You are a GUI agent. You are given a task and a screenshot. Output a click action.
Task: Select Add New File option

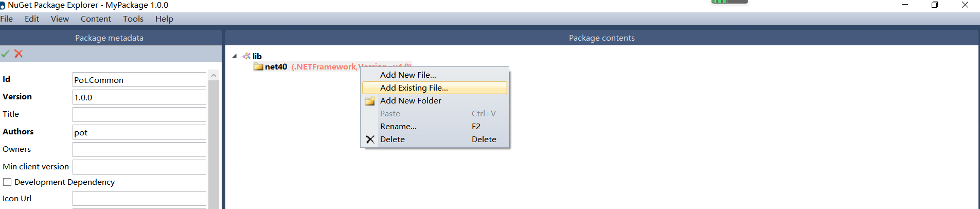(408, 75)
